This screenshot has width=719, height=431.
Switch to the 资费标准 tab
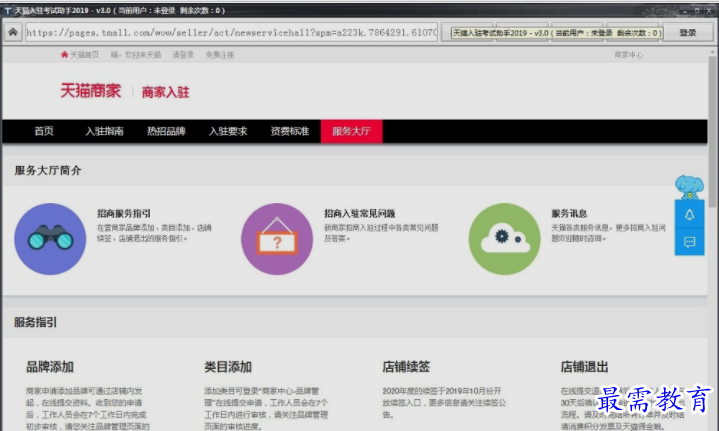click(x=290, y=131)
